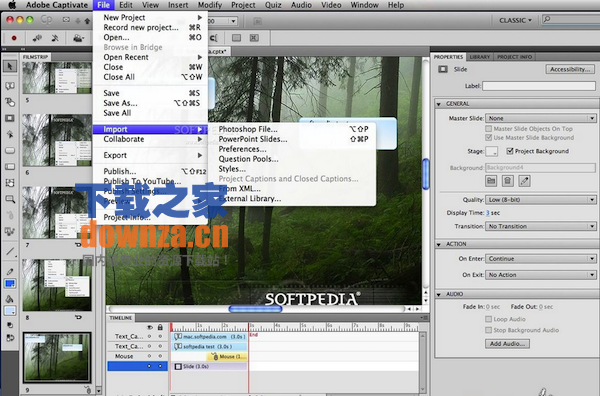The image size is (600, 396).
Task: Click the Slide icon in Properties panel
Action: [x=443, y=69]
